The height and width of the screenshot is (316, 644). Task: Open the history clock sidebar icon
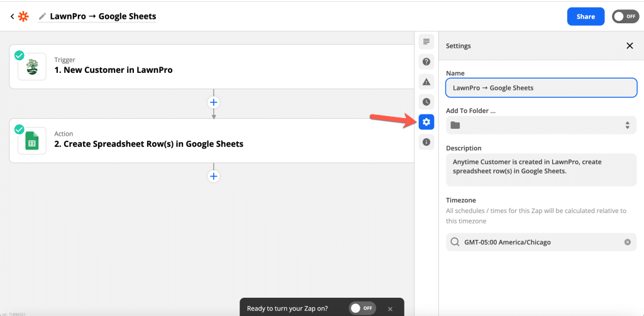click(426, 102)
